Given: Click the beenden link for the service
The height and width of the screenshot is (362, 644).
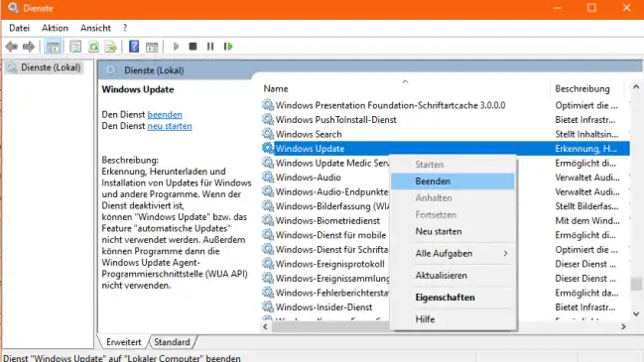Looking at the screenshot, I should tap(165, 114).
